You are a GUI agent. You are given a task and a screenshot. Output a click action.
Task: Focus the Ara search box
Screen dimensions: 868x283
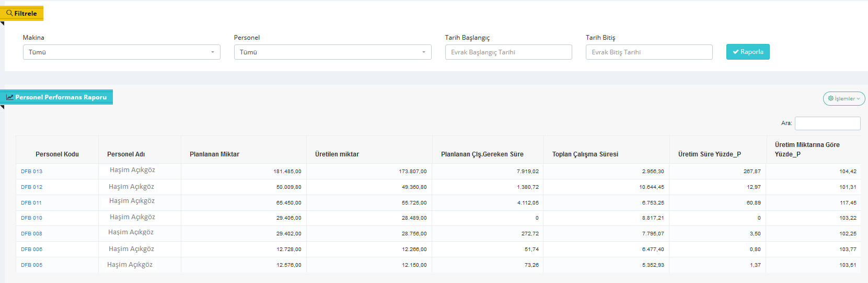coord(827,123)
